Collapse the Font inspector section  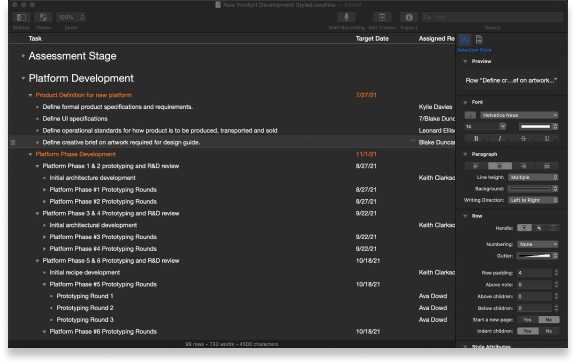click(x=465, y=102)
